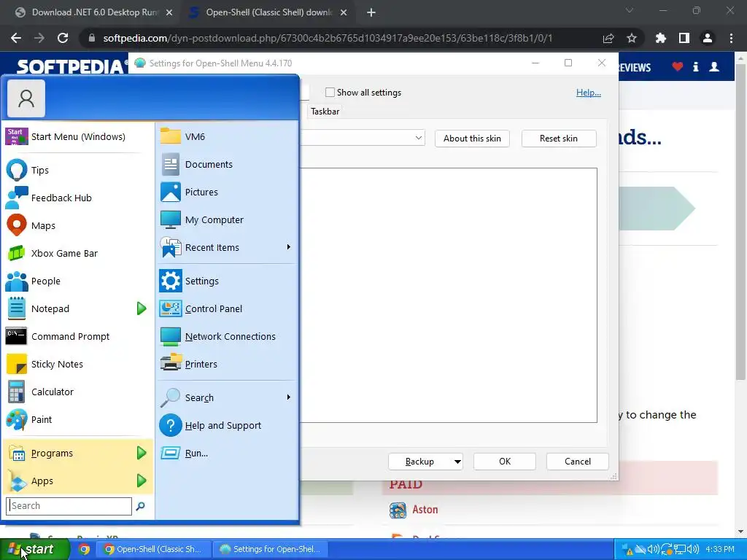The width and height of the screenshot is (747, 560).
Task: Click Reset skin button
Action: [x=559, y=139]
